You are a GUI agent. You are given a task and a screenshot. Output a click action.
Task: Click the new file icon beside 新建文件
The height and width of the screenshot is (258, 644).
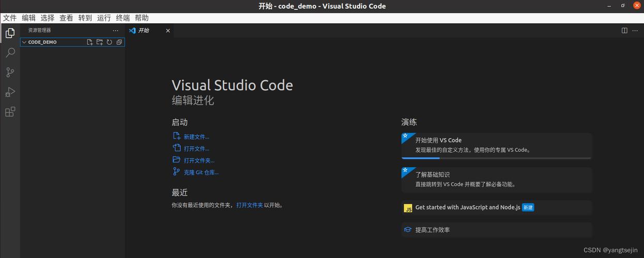click(177, 136)
